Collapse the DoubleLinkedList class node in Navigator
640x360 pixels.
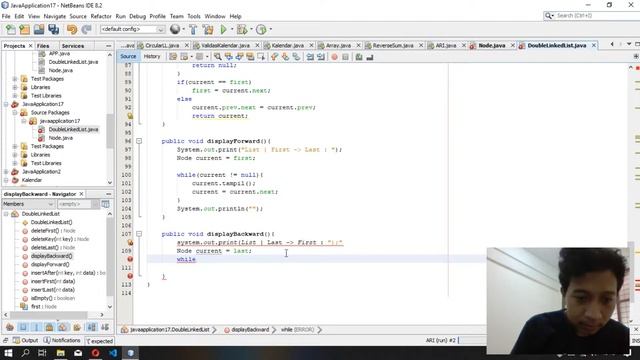pyautogui.click(x=6, y=214)
